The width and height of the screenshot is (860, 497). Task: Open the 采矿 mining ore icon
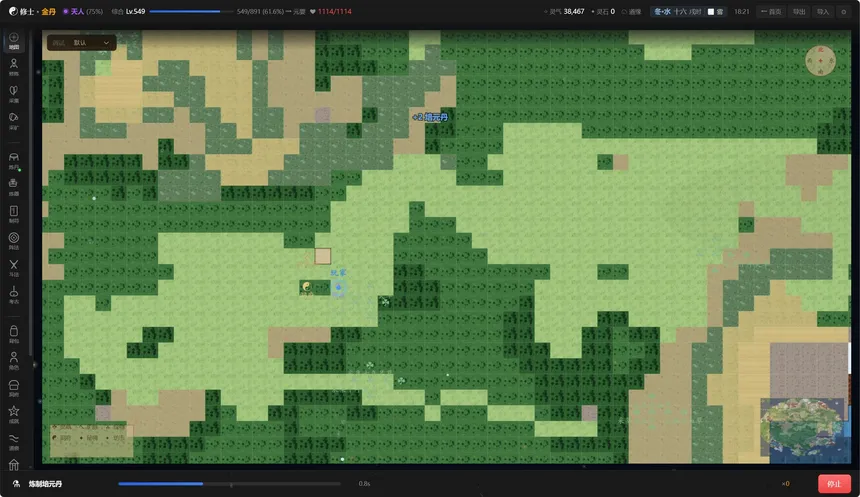14,121
